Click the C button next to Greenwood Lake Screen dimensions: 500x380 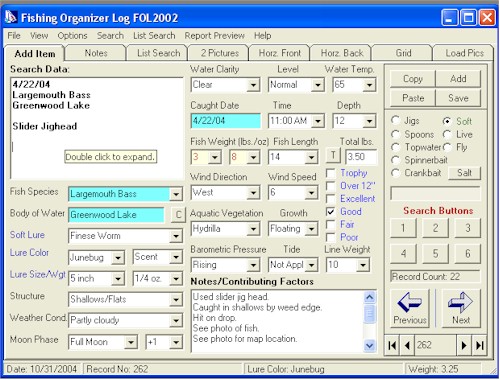[178, 215]
